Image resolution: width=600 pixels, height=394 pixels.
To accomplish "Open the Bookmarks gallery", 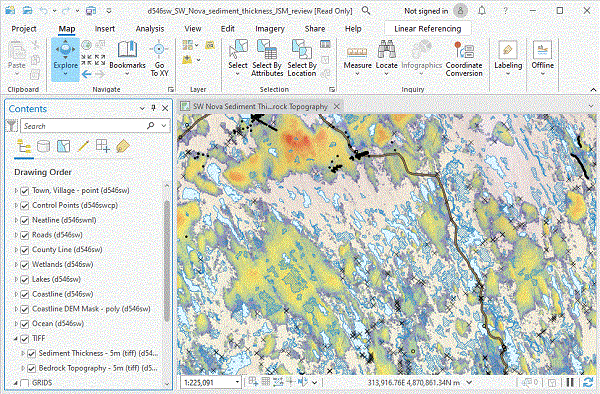I will click(127, 57).
